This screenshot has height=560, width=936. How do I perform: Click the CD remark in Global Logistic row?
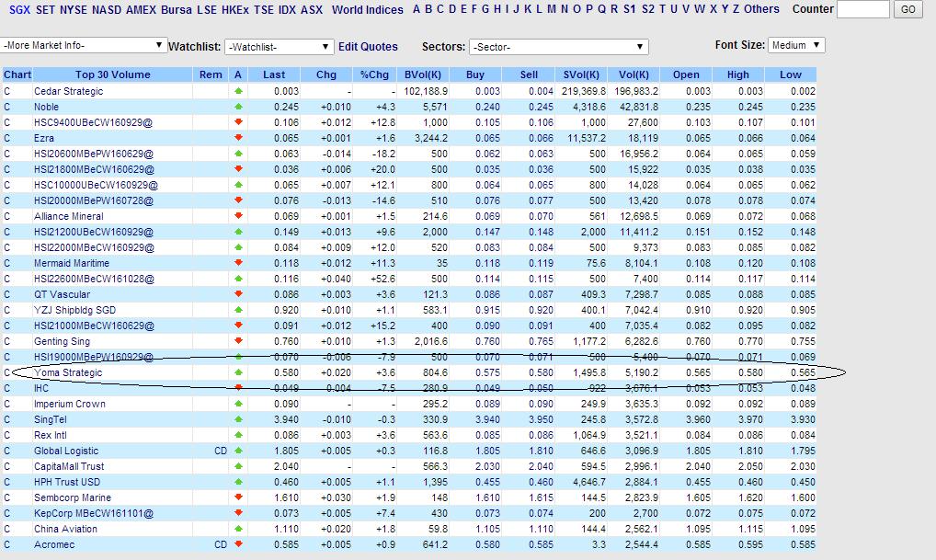(221, 451)
